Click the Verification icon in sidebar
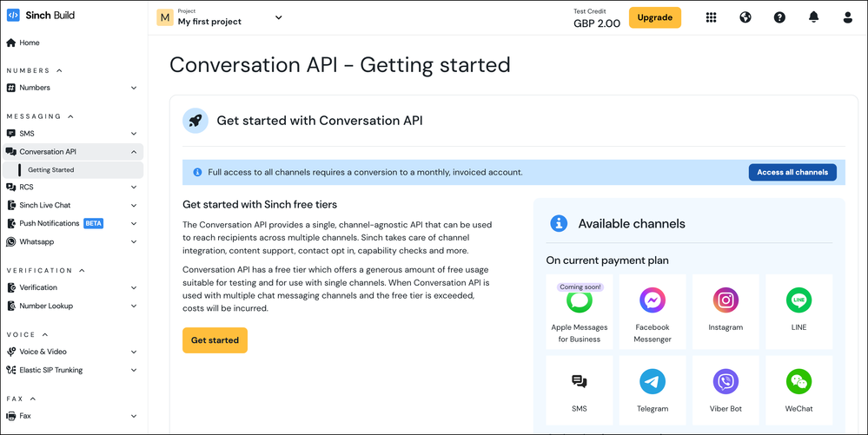This screenshot has height=435, width=868. (11, 287)
